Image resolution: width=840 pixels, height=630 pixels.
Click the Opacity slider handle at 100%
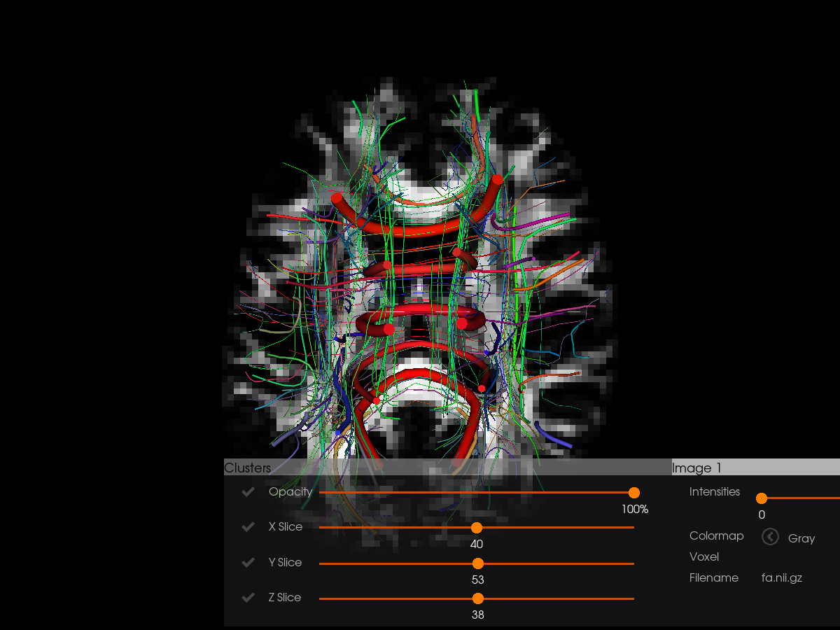pyautogui.click(x=634, y=493)
